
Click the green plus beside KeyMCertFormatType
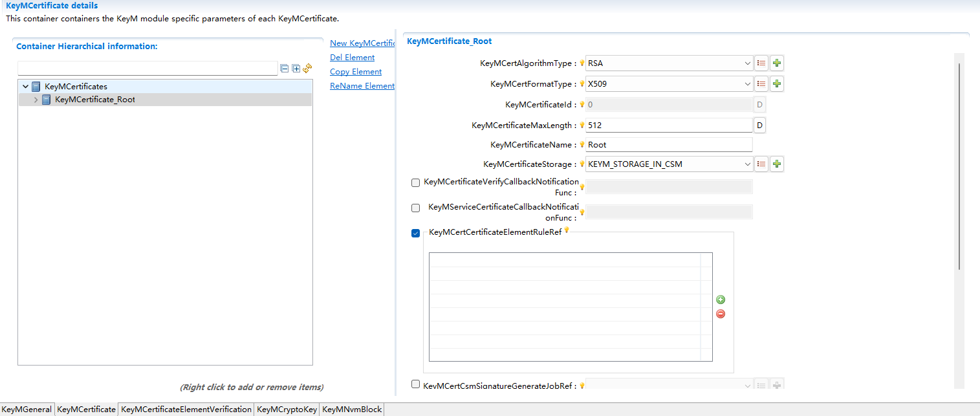[x=776, y=83]
